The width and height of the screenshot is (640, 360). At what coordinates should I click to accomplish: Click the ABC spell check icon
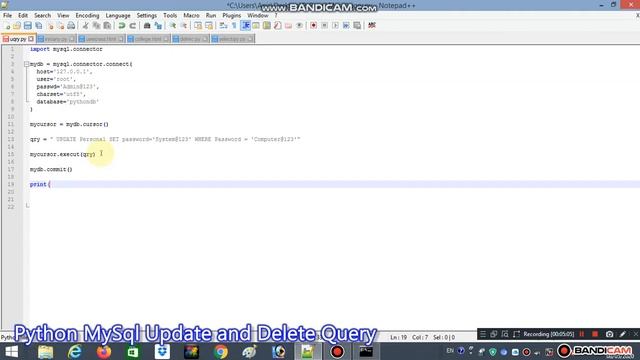[x=371, y=26]
